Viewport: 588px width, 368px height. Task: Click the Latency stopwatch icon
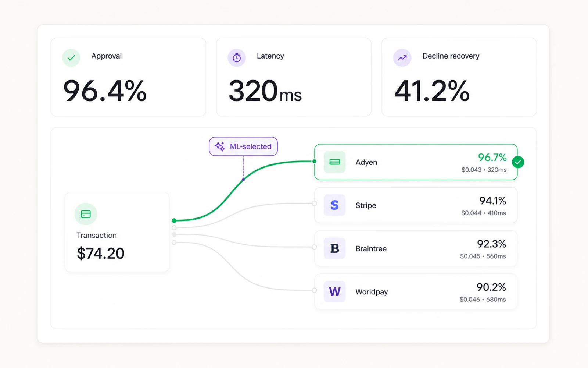(x=237, y=58)
